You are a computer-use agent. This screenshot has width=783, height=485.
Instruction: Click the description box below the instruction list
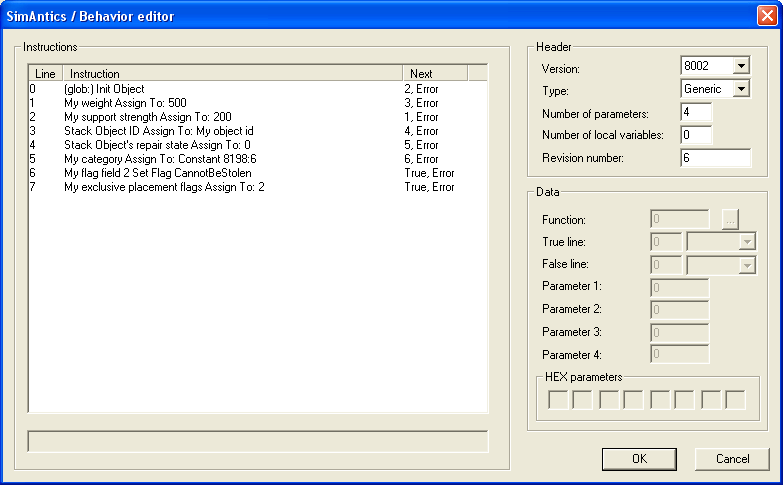point(258,442)
